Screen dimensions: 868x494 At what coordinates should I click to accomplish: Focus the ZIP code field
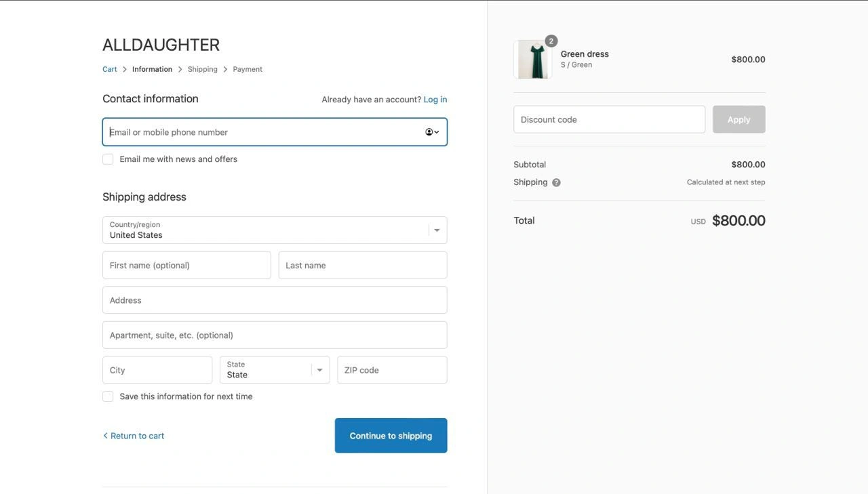tap(392, 370)
